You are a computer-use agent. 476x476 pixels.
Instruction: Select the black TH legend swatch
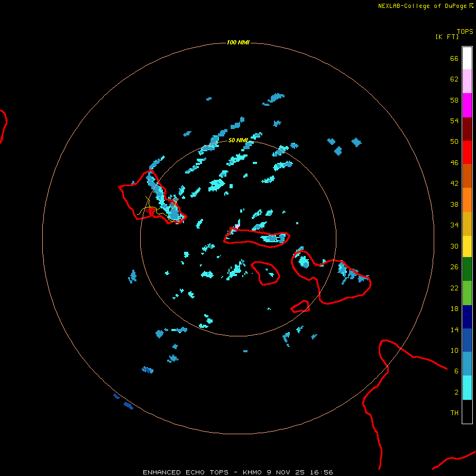pos(467,411)
